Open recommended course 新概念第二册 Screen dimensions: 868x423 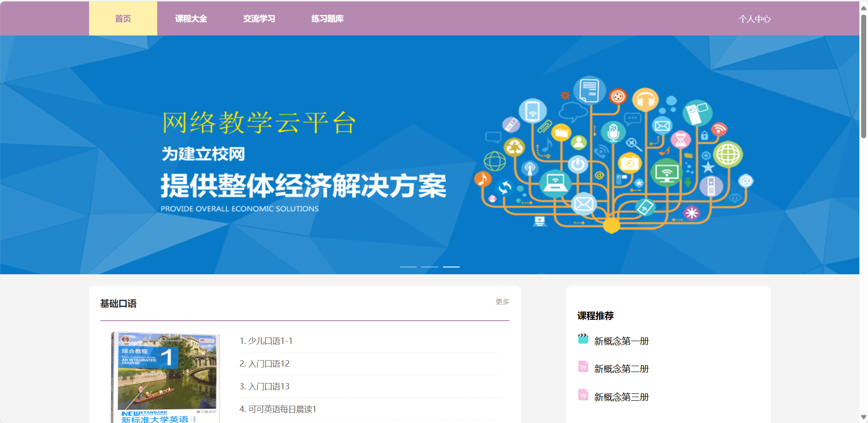621,369
